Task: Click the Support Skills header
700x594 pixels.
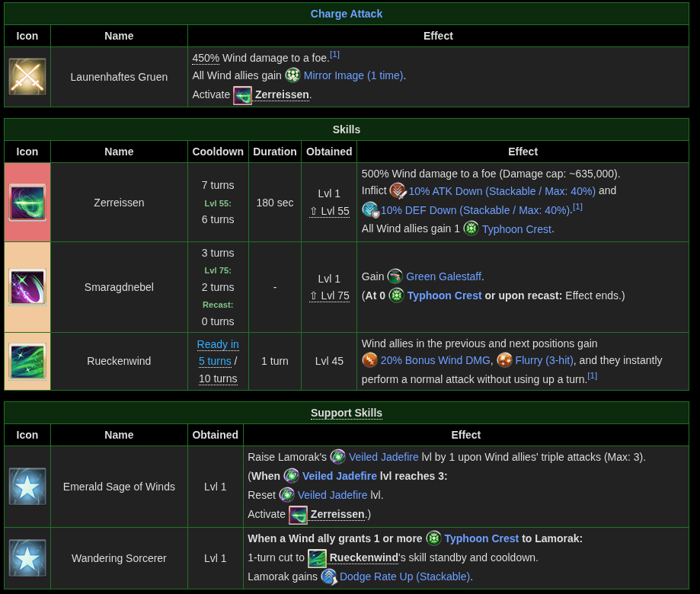Action: pyautogui.click(x=347, y=413)
